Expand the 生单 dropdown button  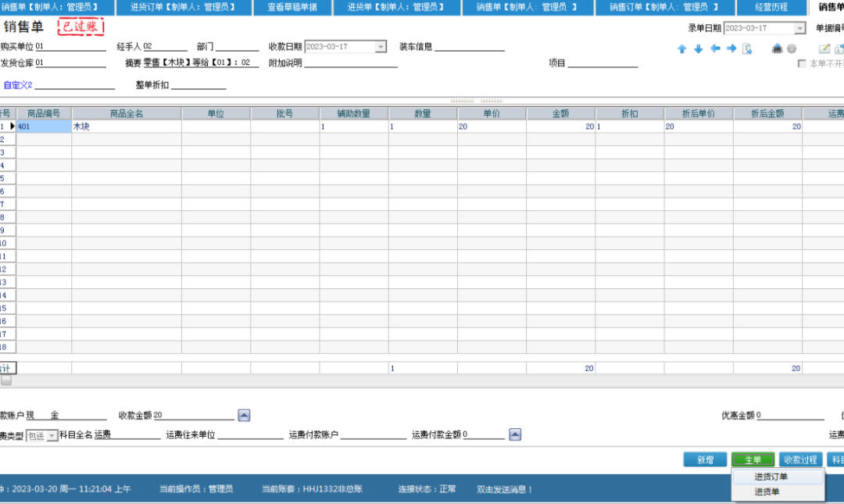[x=753, y=459]
